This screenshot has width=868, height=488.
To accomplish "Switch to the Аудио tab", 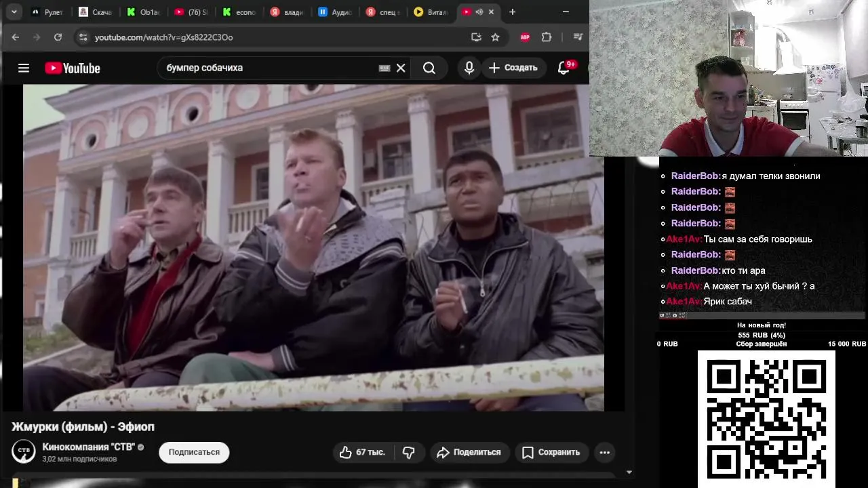I will (334, 12).
